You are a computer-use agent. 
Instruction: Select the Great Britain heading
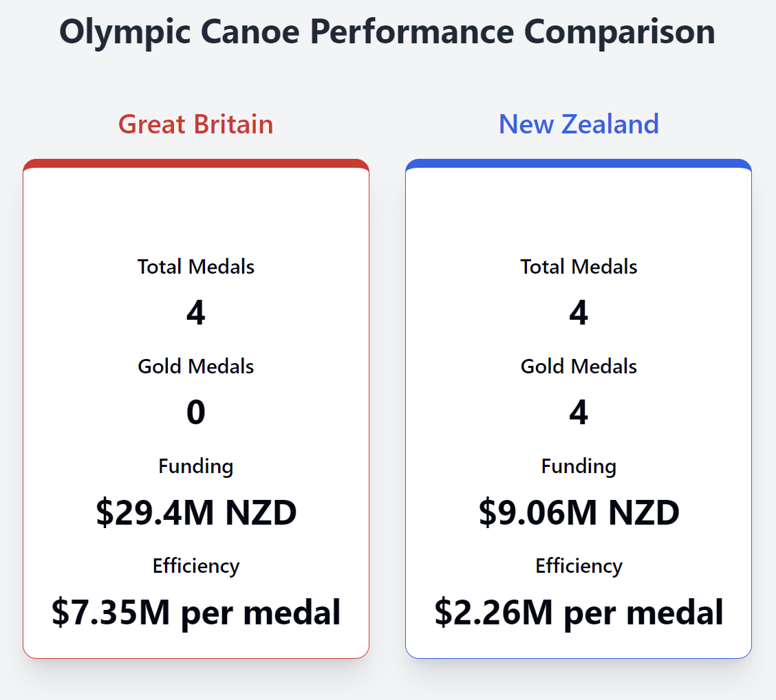click(195, 124)
